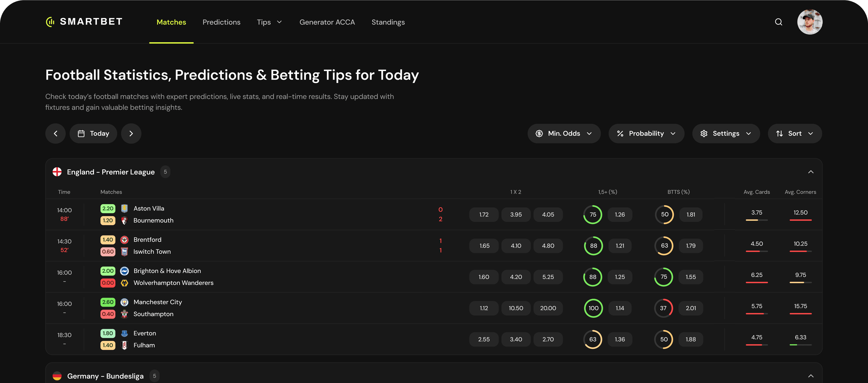Screen dimensions: 868x383
Task: Select the 1.72 home win odds
Action: point(484,215)
